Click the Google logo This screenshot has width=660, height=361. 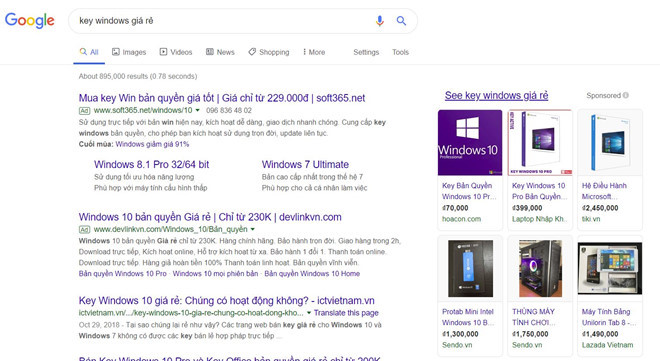click(x=29, y=20)
